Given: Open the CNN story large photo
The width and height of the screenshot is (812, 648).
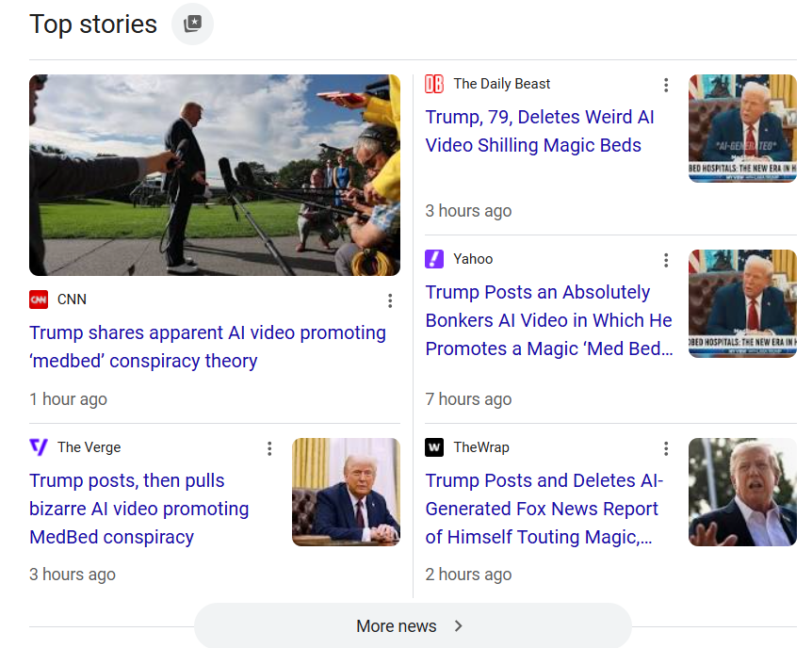Looking at the screenshot, I should pos(215,175).
